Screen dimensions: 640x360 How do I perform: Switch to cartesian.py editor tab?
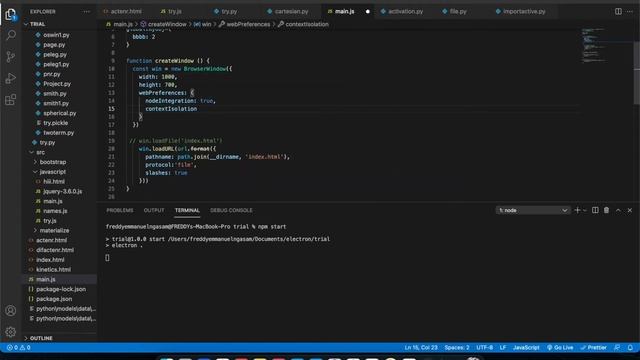pos(291,11)
